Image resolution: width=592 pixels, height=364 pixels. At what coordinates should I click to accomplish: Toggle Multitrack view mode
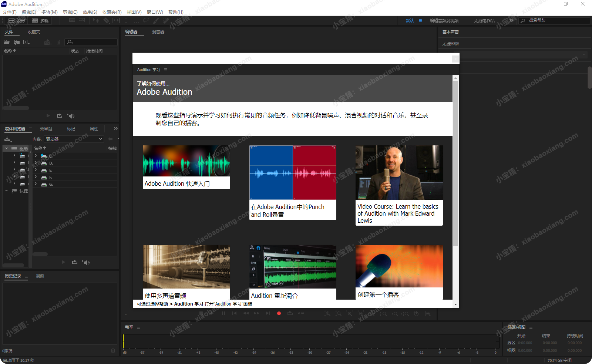pyautogui.click(x=40, y=21)
